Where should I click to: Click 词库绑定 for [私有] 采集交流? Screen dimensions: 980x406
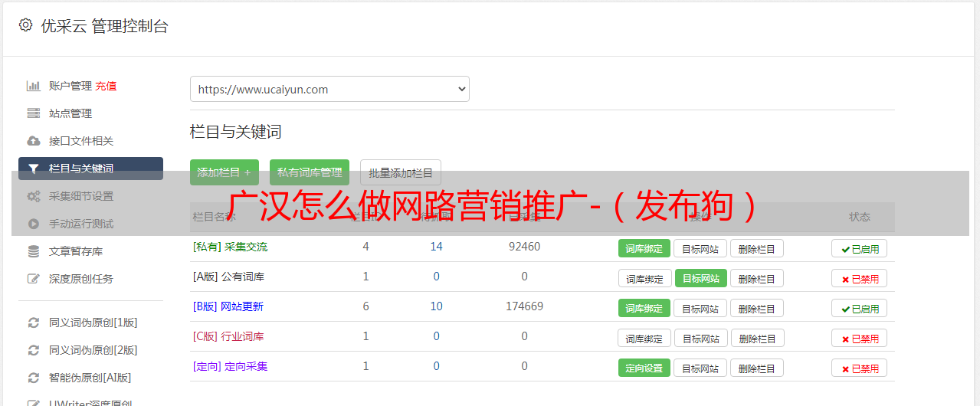tap(644, 248)
